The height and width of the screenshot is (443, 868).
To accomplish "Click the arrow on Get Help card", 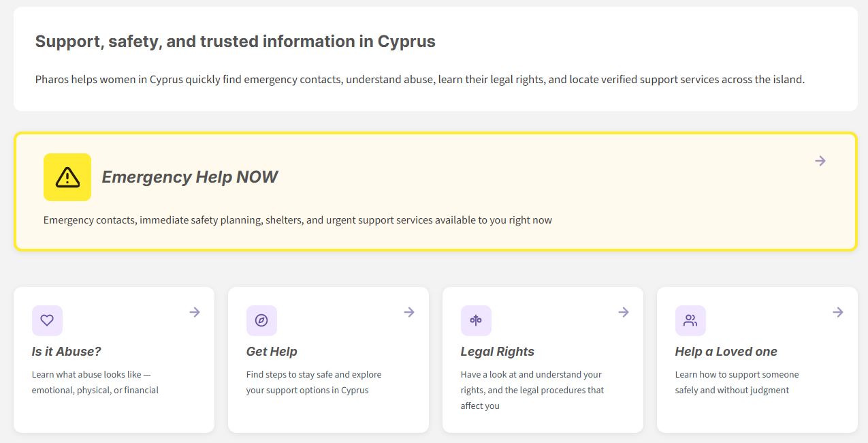I will [x=409, y=312].
